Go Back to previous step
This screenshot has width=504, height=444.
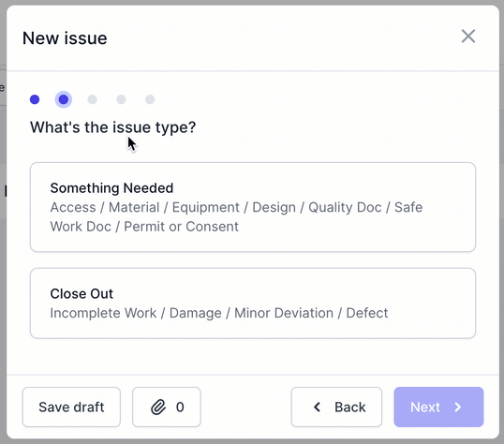click(336, 407)
